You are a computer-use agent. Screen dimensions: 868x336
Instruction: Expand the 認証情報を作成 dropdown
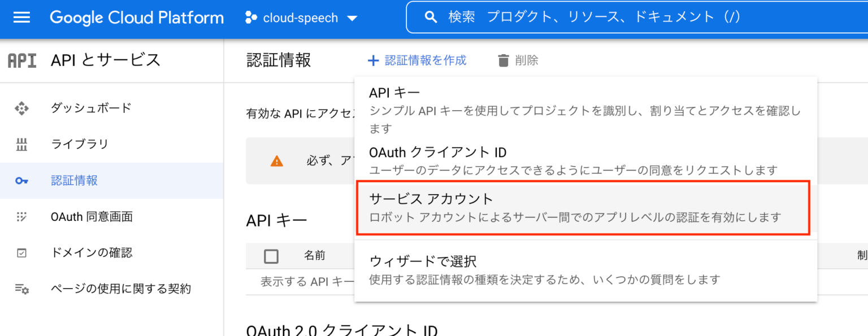point(417,60)
